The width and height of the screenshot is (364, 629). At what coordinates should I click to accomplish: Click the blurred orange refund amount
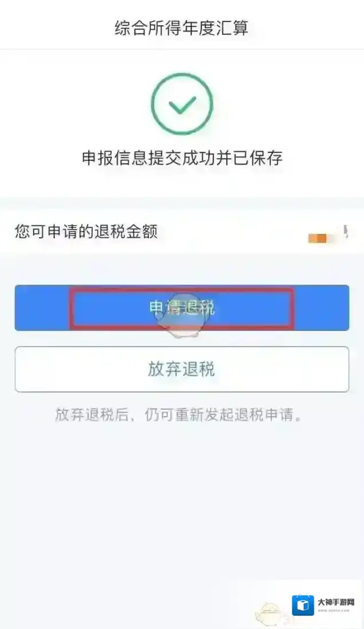click(x=319, y=238)
